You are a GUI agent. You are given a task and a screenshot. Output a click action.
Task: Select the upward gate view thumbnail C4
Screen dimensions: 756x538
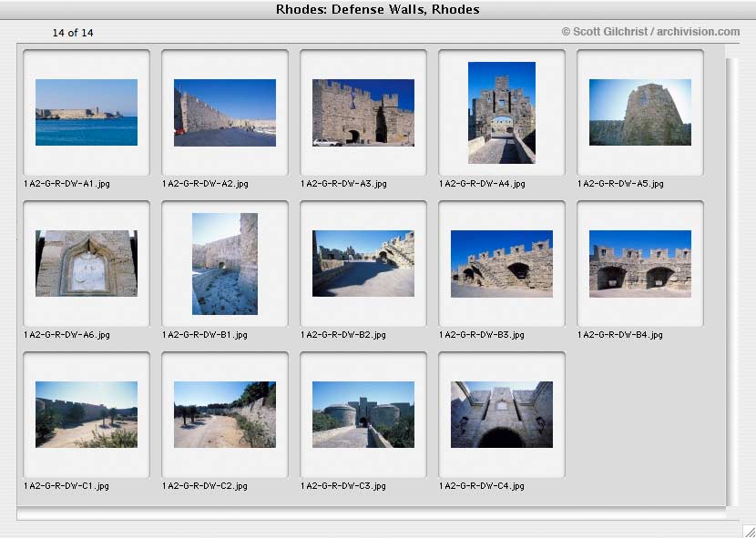(x=502, y=414)
